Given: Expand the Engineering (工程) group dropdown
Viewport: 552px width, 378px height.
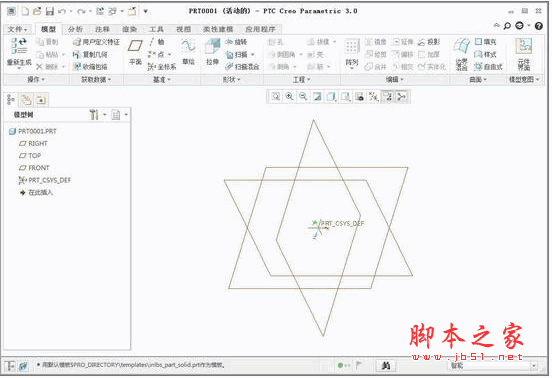Looking at the screenshot, I should [x=301, y=80].
